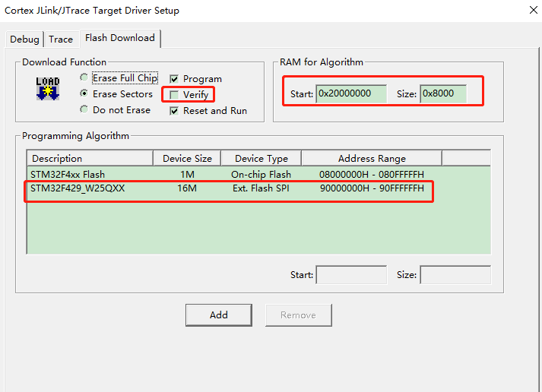
Task: Click the On-chip Flash cell
Action: pyautogui.click(x=261, y=175)
